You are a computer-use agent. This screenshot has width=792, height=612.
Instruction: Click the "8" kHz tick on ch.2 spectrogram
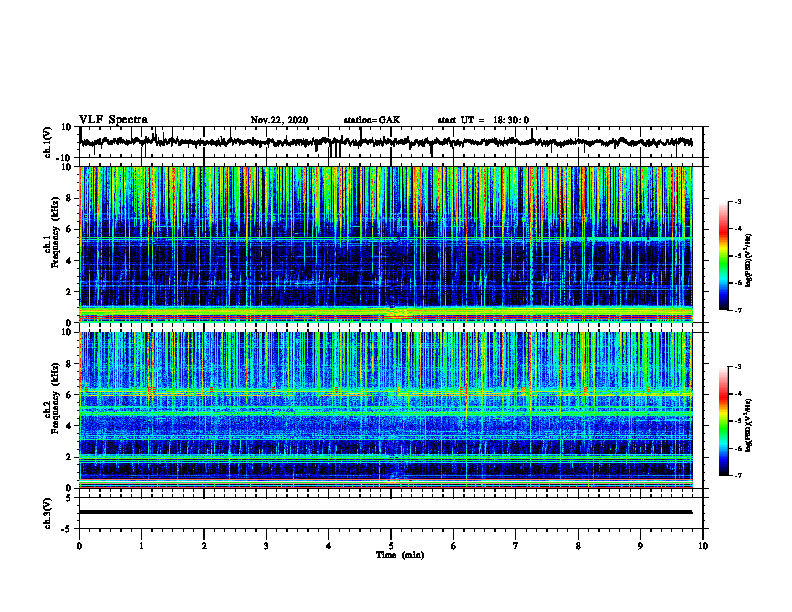coord(69,364)
